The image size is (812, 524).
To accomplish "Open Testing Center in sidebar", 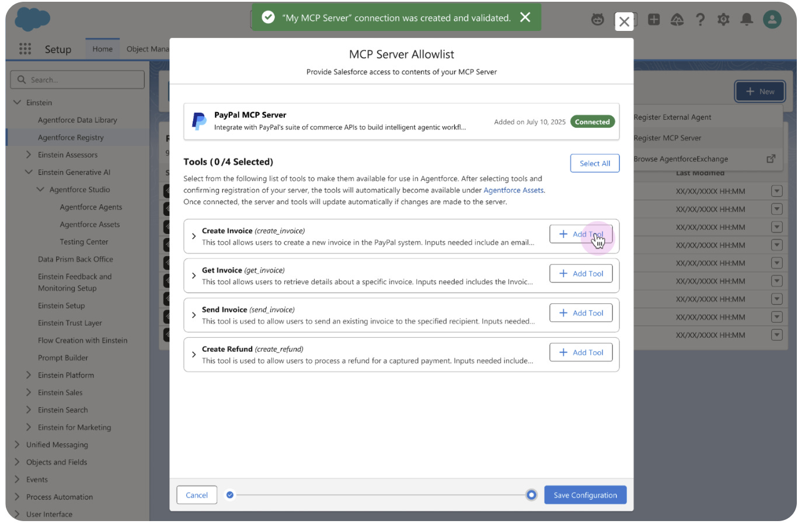I will (84, 242).
